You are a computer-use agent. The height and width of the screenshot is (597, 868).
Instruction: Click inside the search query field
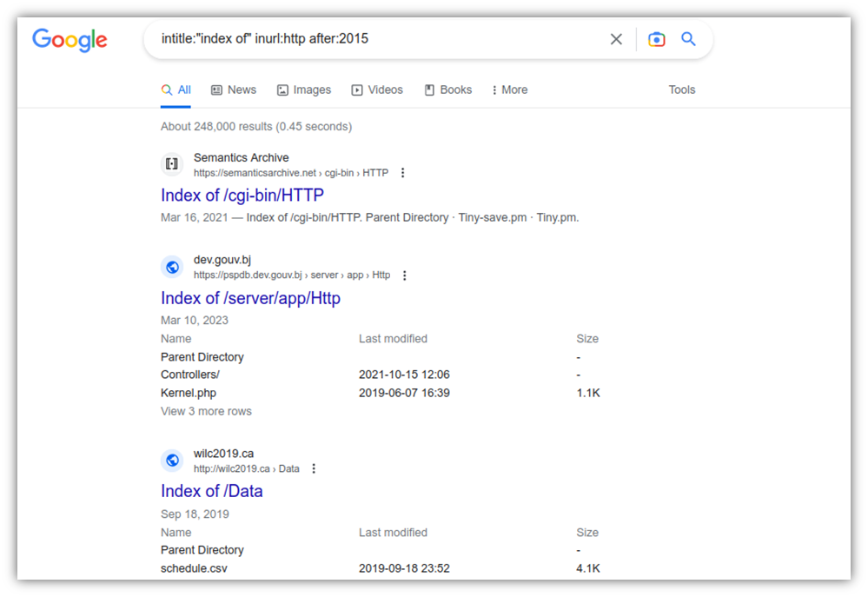(x=376, y=39)
